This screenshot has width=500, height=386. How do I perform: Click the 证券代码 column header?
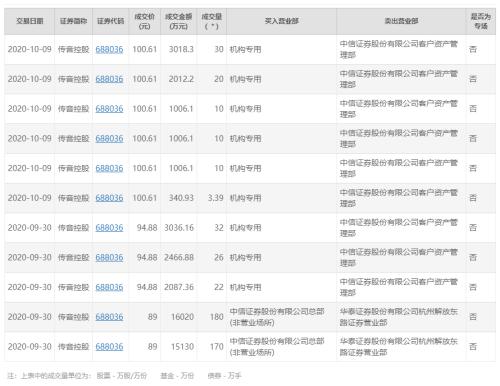(x=111, y=21)
